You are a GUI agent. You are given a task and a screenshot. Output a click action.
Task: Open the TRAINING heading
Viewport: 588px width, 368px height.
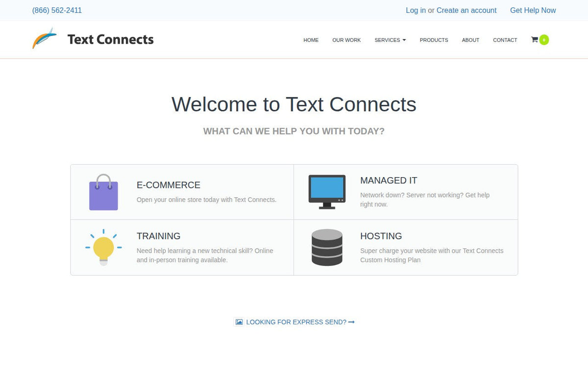click(158, 236)
